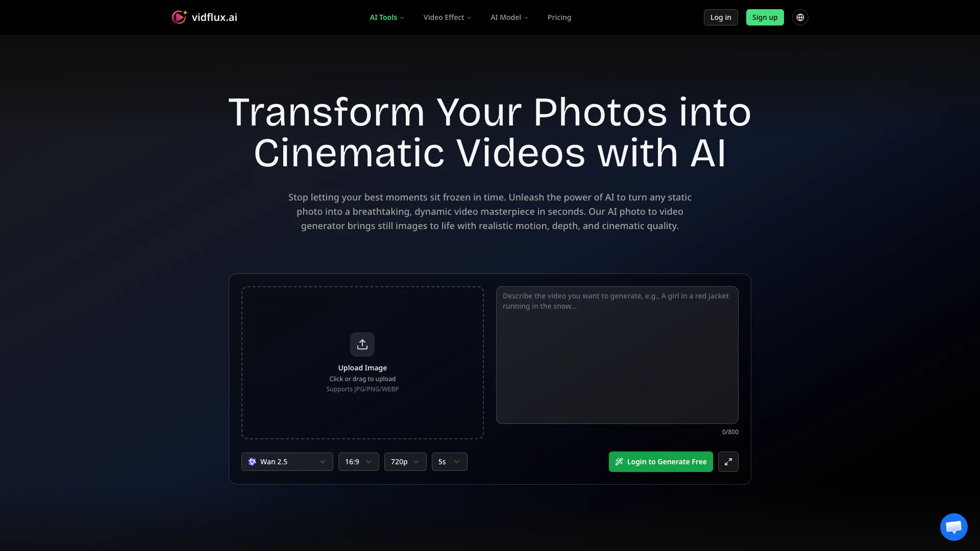Expand the prompt box with arrows icon
This screenshot has height=551, width=980.
click(x=728, y=462)
